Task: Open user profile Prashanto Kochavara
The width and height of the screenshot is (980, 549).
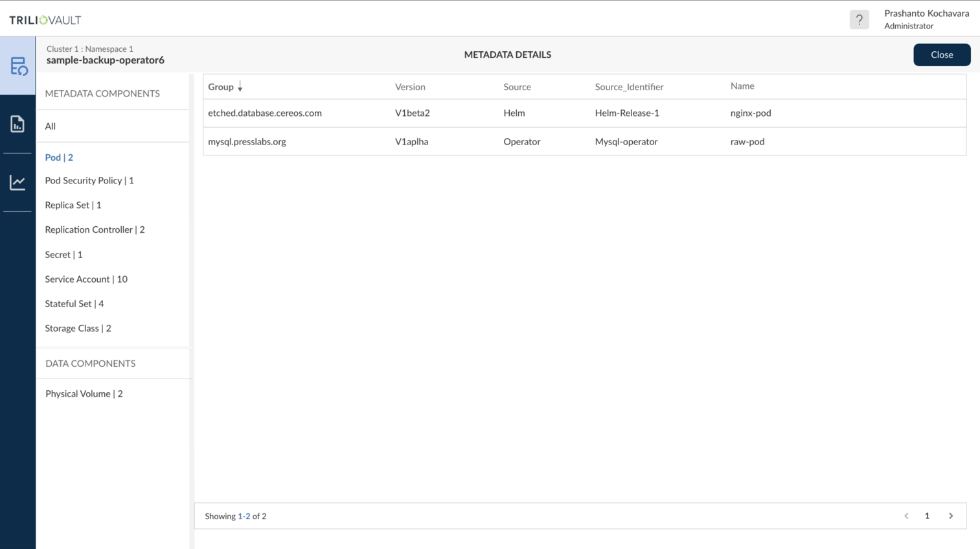Action: (x=926, y=19)
